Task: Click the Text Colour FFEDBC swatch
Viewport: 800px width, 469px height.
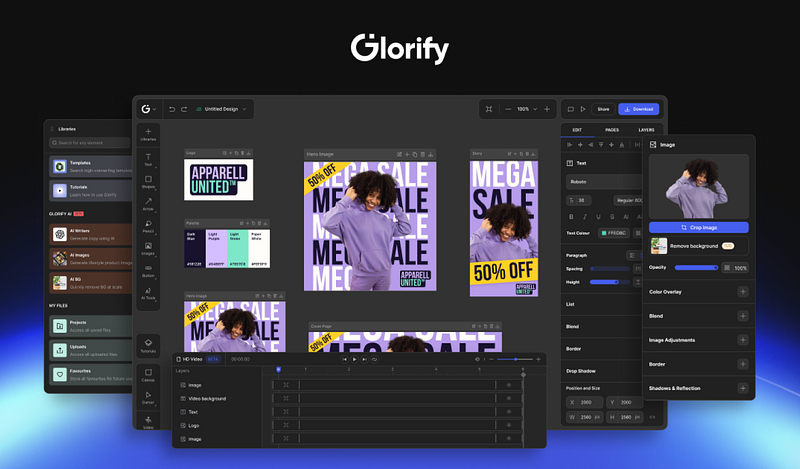Action: [x=614, y=233]
